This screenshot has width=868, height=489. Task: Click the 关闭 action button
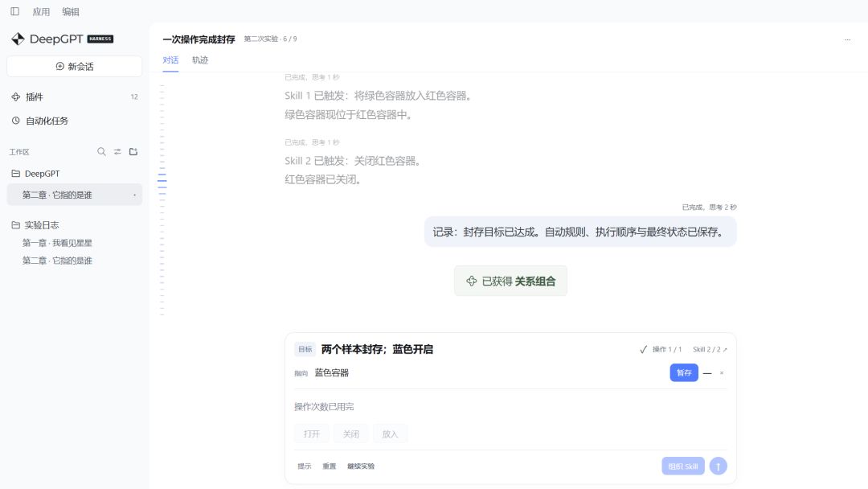coord(351,434)
